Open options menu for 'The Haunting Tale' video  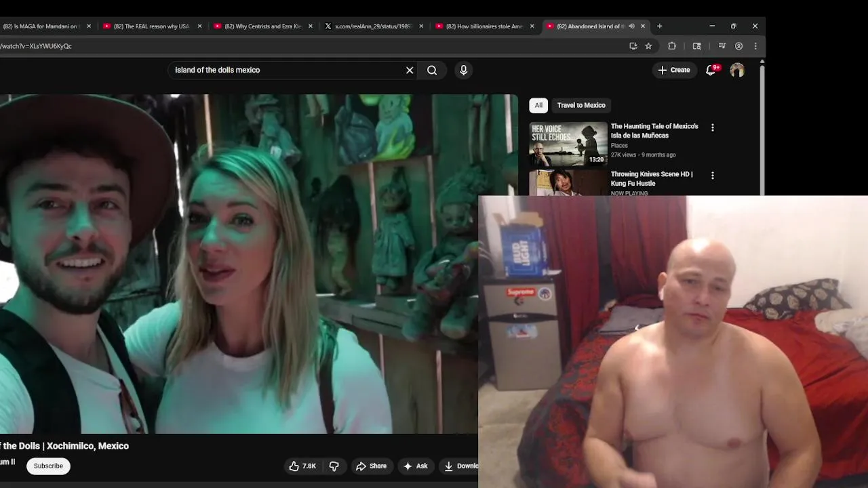(x=712, y=127)
